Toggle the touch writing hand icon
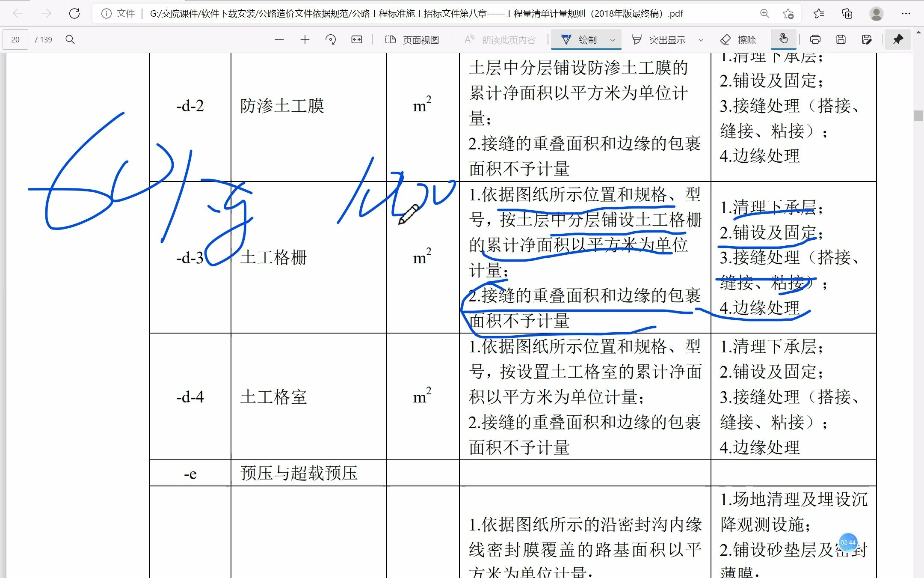This screenshot has height=578, width=924. [783, 39]
